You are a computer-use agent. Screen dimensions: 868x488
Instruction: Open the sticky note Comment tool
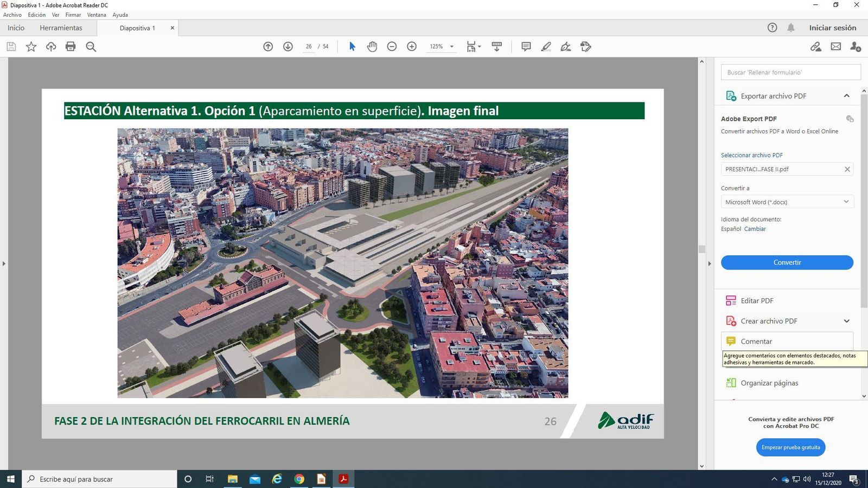tap(525, 47)
